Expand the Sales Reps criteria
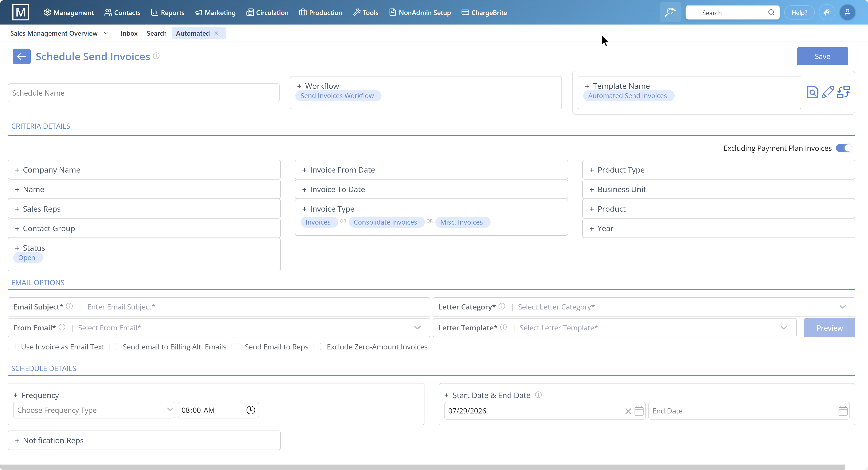This screenshot has width=868, height=470. [x=144, y=209]
